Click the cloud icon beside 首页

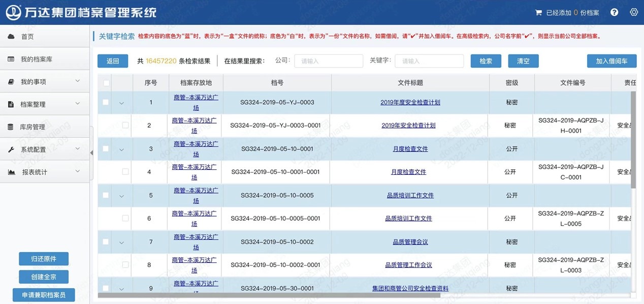11,37
